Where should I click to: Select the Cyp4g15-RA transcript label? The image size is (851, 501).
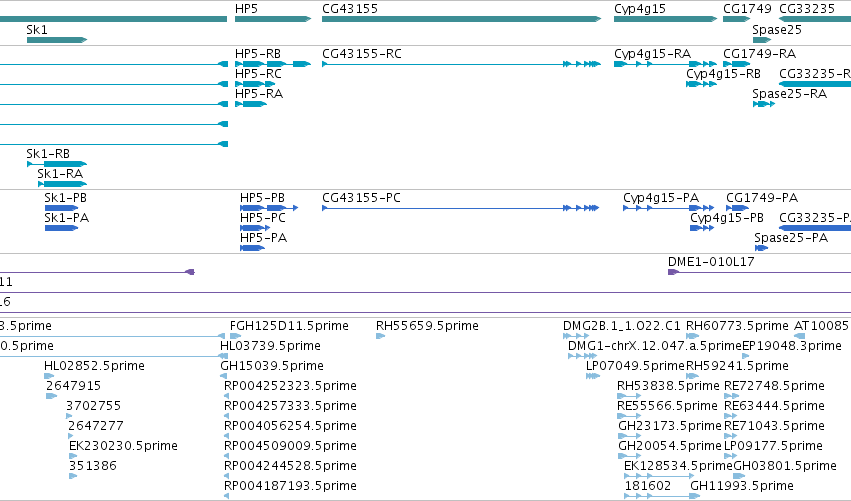tap(652, 54)
